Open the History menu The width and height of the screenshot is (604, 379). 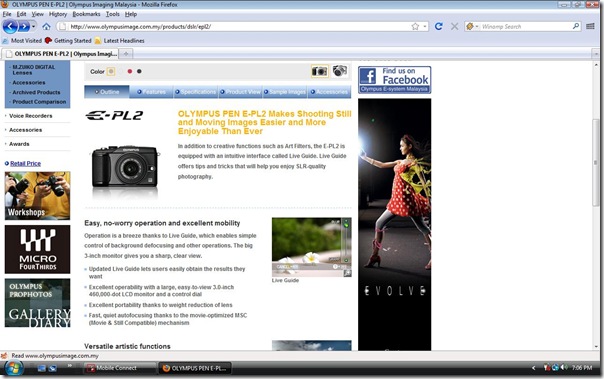click(58, 14)
